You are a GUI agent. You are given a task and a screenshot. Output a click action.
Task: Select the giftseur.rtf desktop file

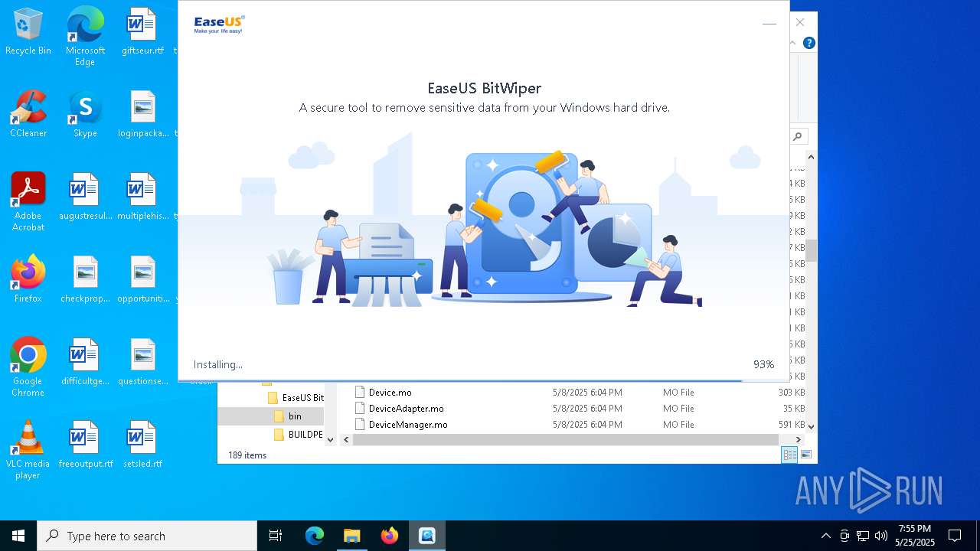tap(142, 32)
